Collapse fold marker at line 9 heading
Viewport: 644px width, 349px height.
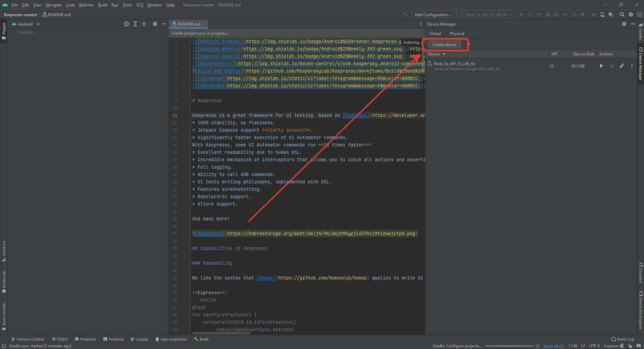[x=190, y=100]
